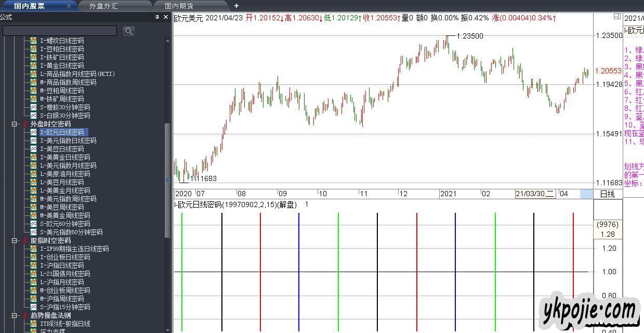Collapse the 趋势操盘法则 tree group
This screenshot has height=333, width=644.
[x=15, y=315]
